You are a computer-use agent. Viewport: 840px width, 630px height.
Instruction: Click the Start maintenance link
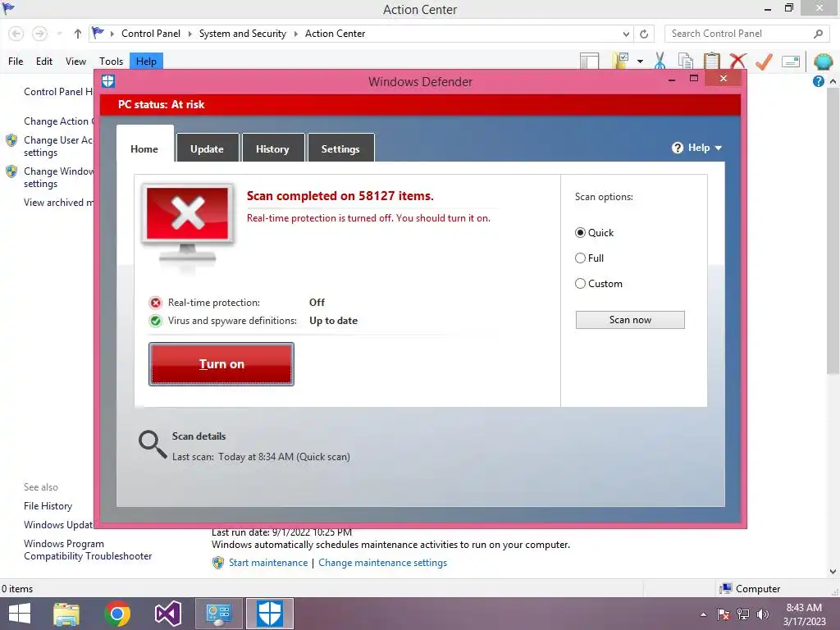pos(268,563)
